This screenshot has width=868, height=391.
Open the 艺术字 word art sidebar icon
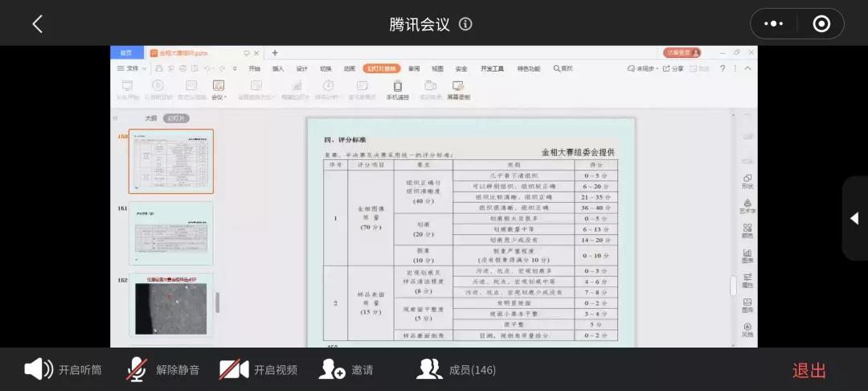point(747,206)
